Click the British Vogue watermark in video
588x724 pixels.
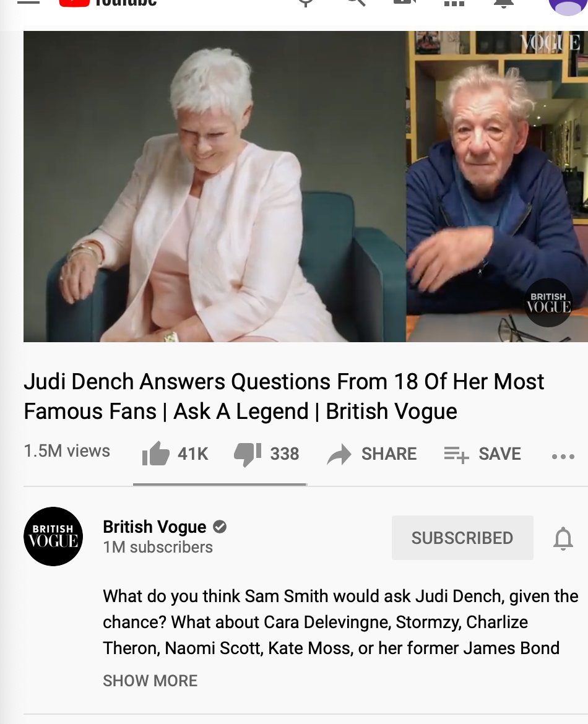pyautogui.click(x=548, y=303)
